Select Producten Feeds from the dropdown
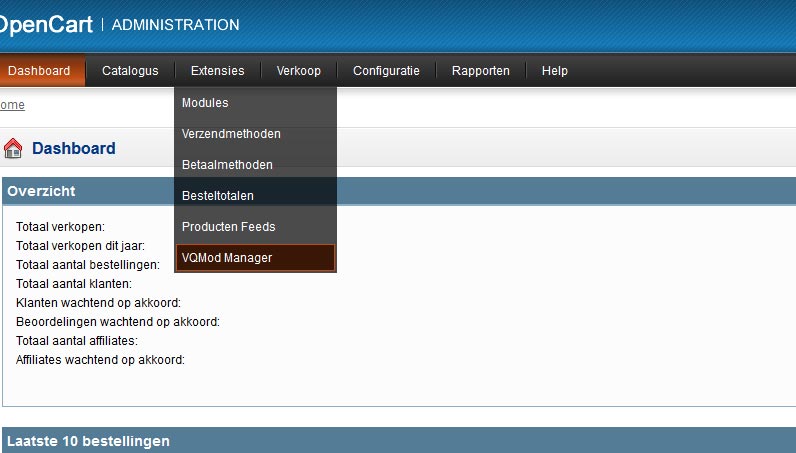 click(255, 226)
